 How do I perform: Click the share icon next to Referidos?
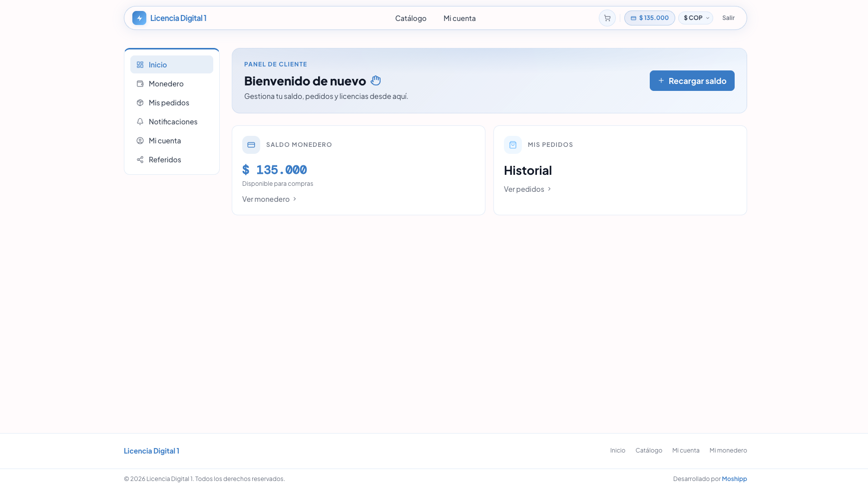pos(140,159)
